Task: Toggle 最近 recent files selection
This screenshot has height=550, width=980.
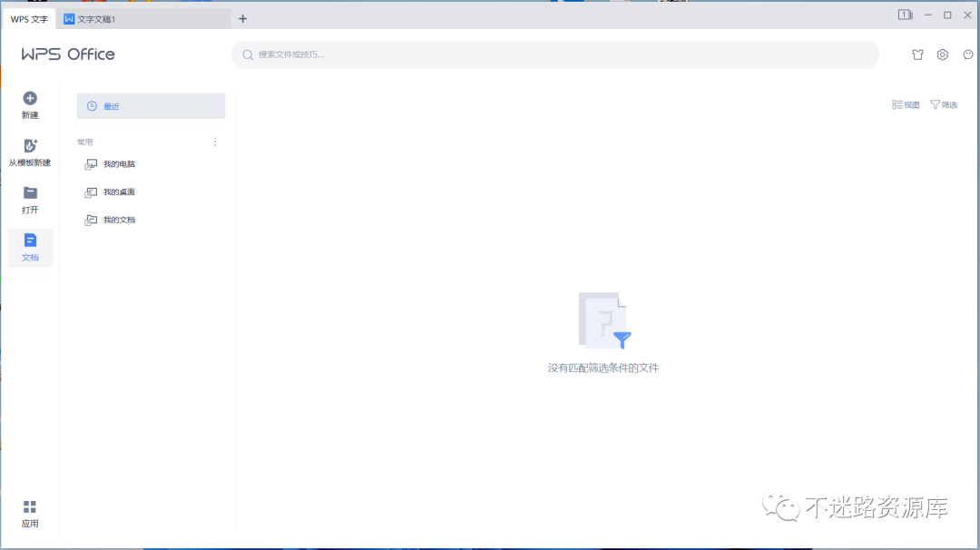Action: (x=151, y=105)
